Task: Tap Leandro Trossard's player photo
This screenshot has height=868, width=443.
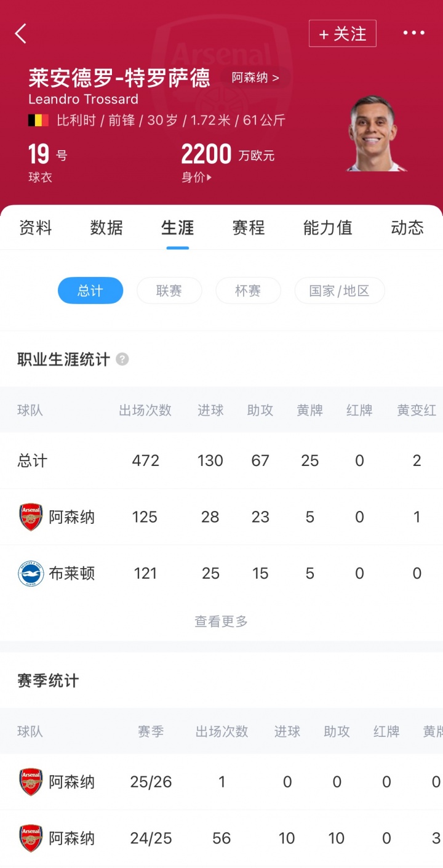Action: tap(377, 133)
